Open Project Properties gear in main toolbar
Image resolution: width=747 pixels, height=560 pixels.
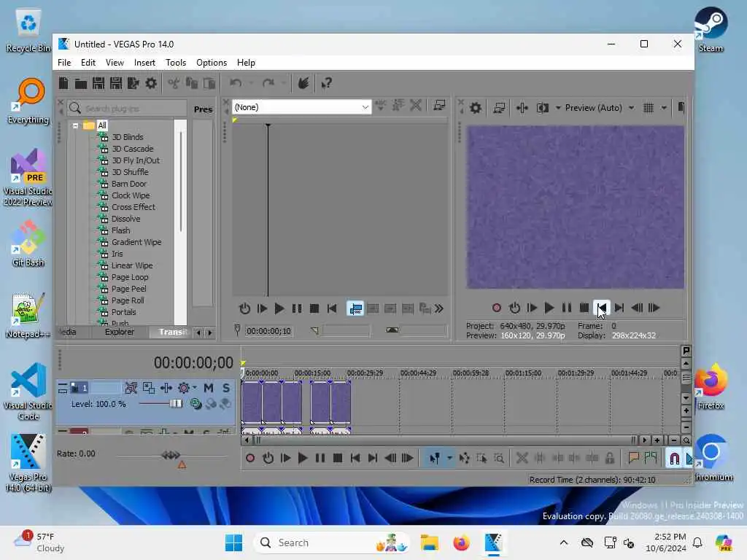pos(151,83)
